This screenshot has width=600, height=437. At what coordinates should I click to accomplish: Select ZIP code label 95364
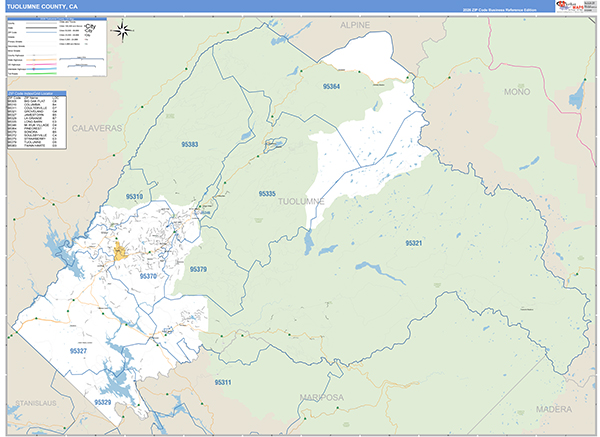click(331, 86)
